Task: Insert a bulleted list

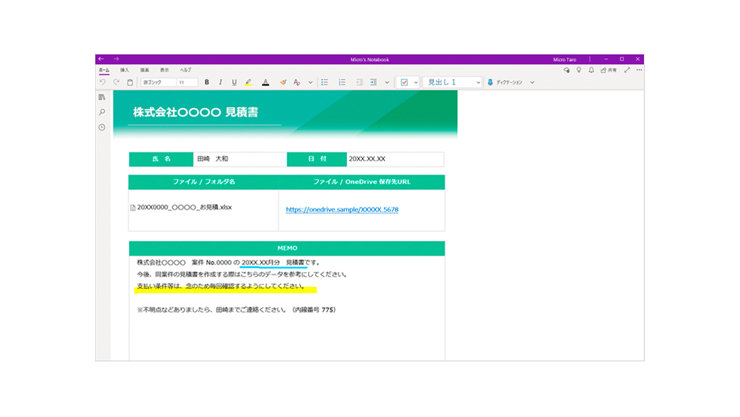Action: coord(325,82)
